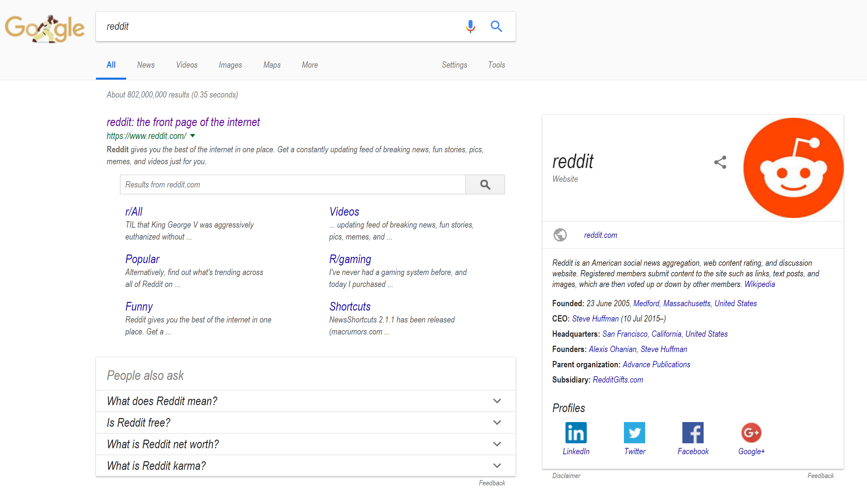The width and height of the screenshot is (867, 504).
Task: Open the More search options menu
Action: 309,65
